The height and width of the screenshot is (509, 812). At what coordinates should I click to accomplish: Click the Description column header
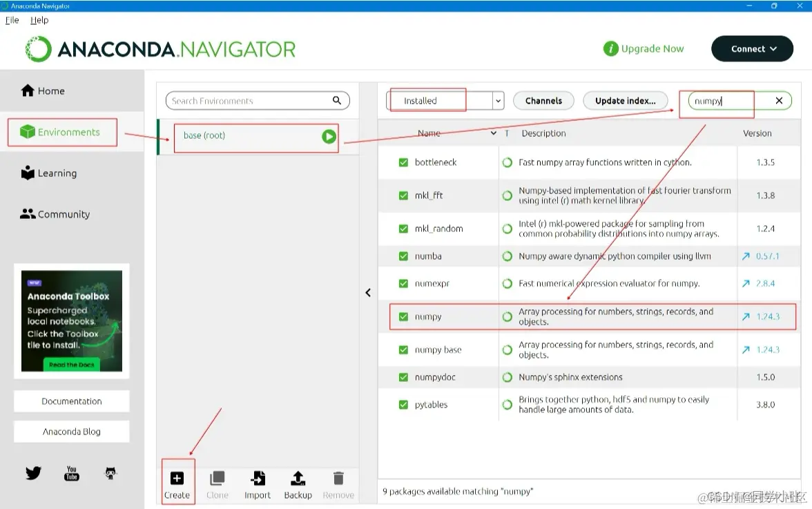click(x=544, y=133)
